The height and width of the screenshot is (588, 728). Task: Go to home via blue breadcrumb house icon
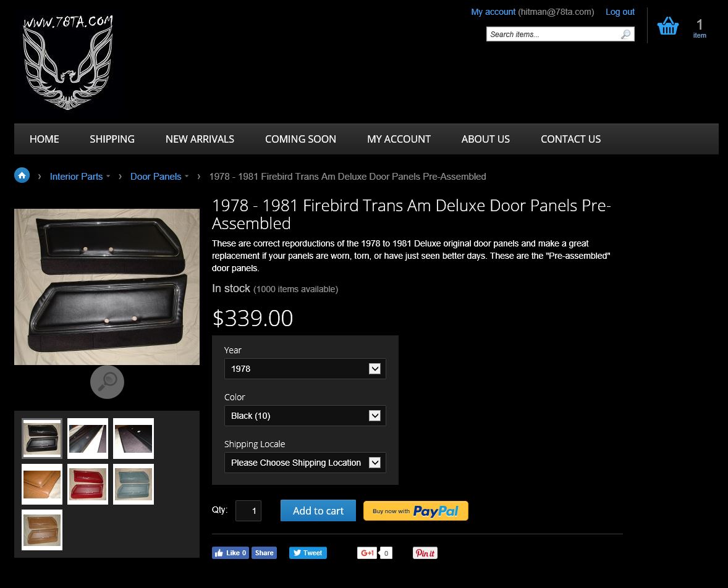pyautogui.click(x=22, y=175)
